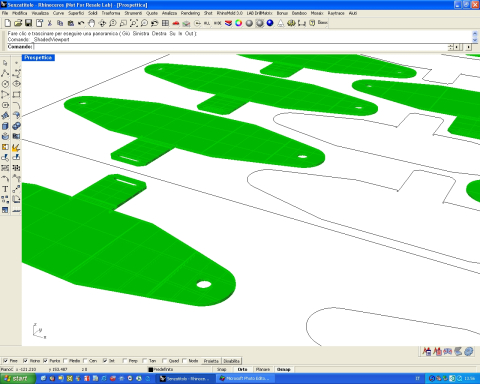Click the Copy icon in the toolbar

pyautogui.click(x=60, y=23)
